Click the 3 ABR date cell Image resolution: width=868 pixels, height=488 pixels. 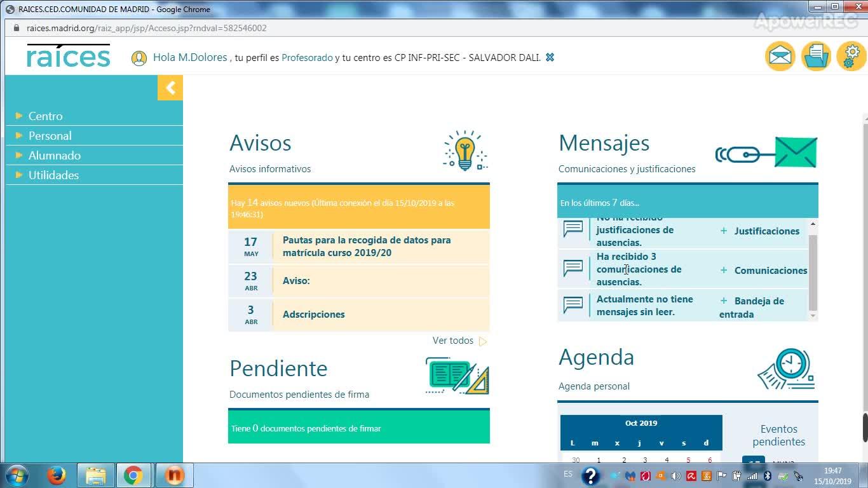pyautogui.click(x=251, y=315)
